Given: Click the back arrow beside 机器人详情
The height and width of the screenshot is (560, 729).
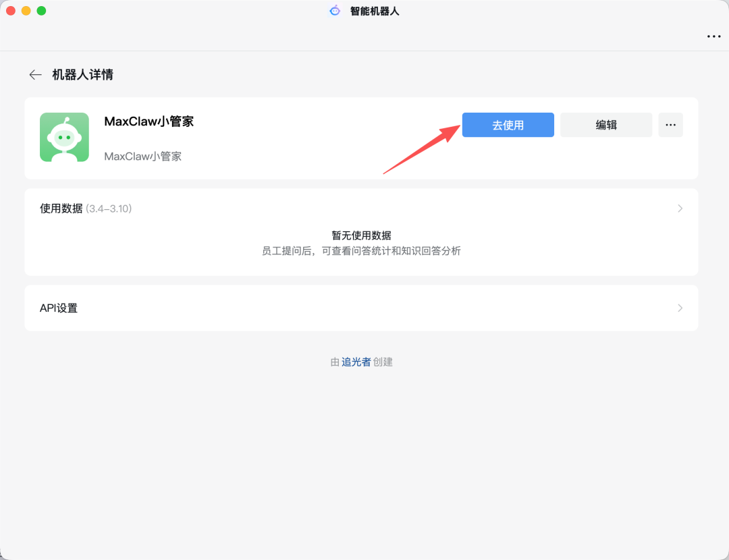Looking at the screenshot, I should tap(34, 74).
